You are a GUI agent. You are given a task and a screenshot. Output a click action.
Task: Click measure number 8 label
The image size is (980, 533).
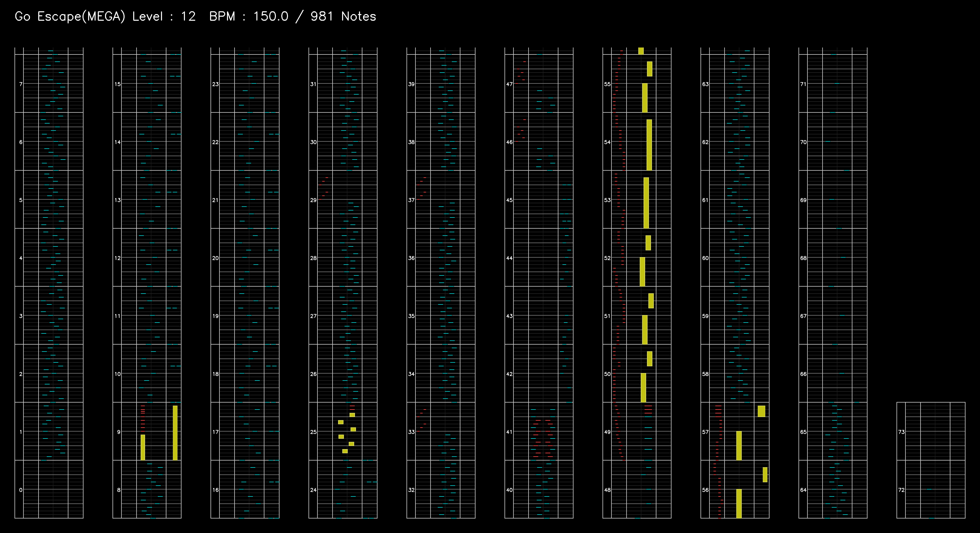119,490
